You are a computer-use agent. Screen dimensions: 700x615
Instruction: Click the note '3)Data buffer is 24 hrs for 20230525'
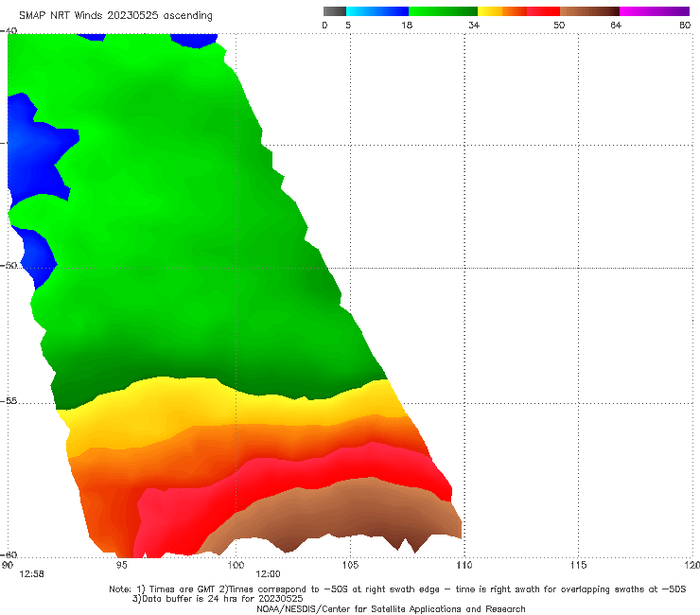point(218,599)
